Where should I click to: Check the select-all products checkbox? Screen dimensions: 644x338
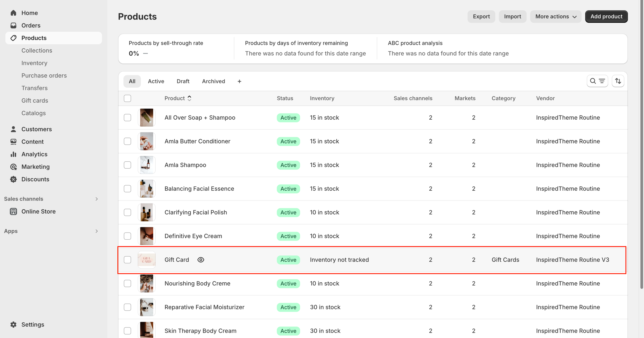point(127,98)
